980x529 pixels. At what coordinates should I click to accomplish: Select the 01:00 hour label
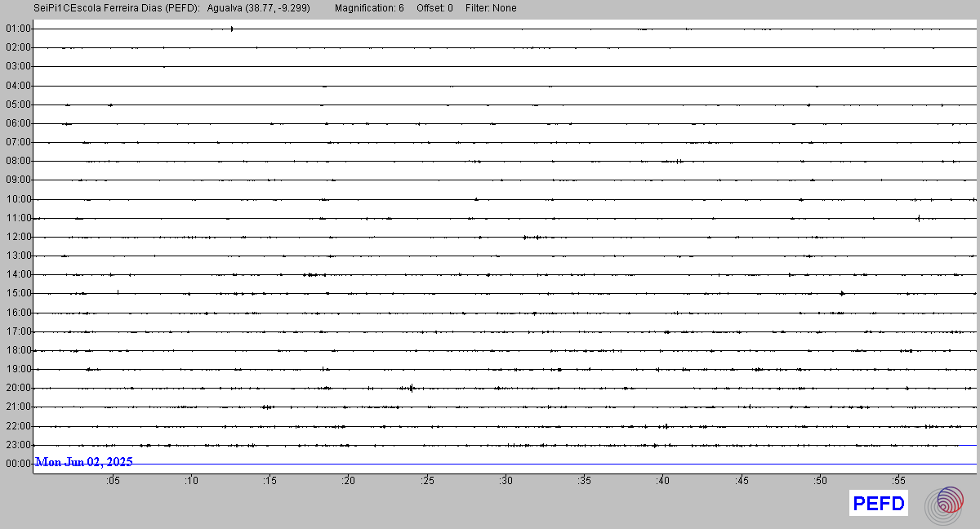tap(18, 29)
